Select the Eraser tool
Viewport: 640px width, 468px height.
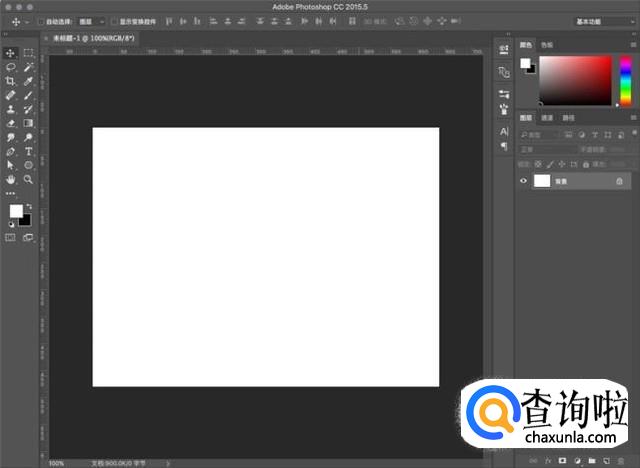11,123
